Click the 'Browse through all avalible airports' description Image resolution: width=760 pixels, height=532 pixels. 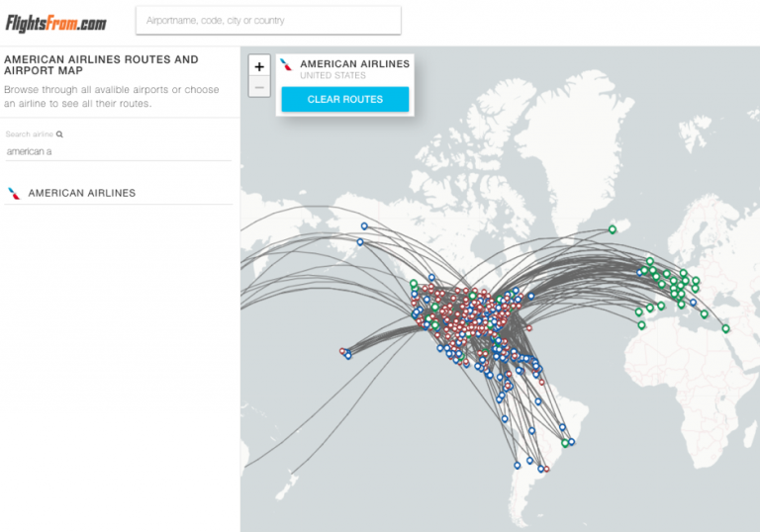(x=112, y=97)
